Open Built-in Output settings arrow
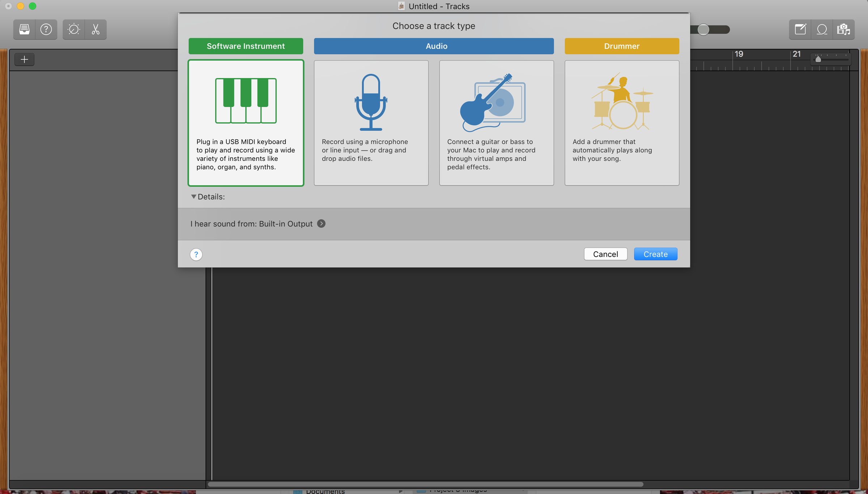The height and width of the screenshot is (494, 868). coord(321,224)
